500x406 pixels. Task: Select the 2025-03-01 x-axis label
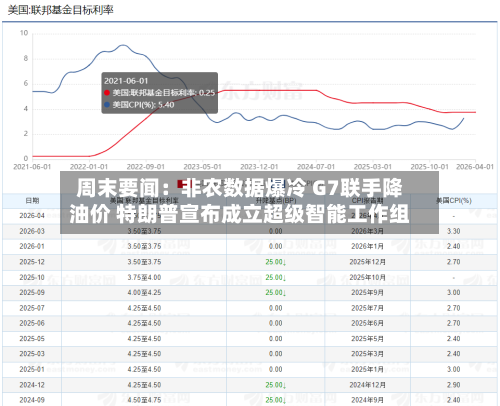point(372,167)
